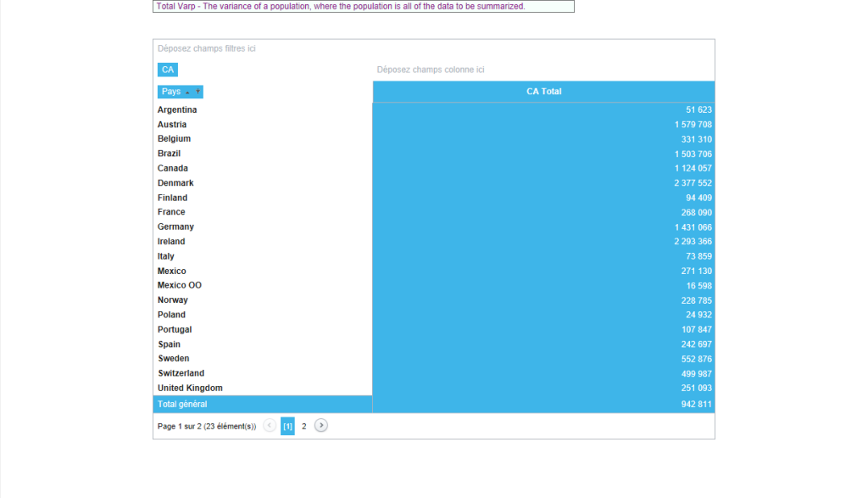Click the value 228 785
Image resolution: width=868 pixels, height=498 pixels.
pyautogui.click(x=697, y=300)
